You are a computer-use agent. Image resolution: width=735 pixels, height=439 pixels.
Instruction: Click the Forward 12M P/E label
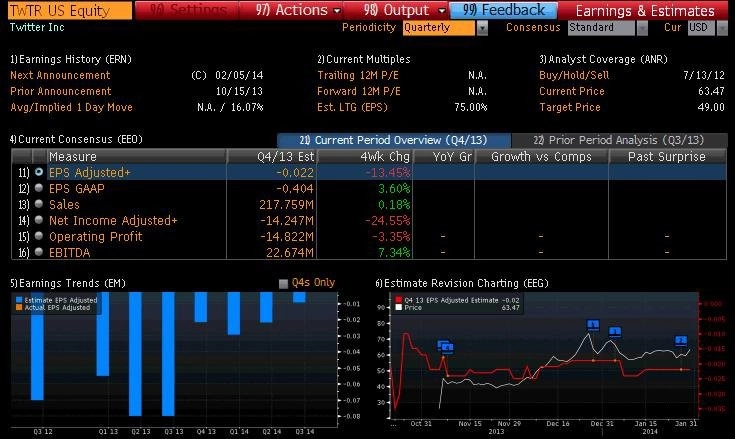coord(359,91)
